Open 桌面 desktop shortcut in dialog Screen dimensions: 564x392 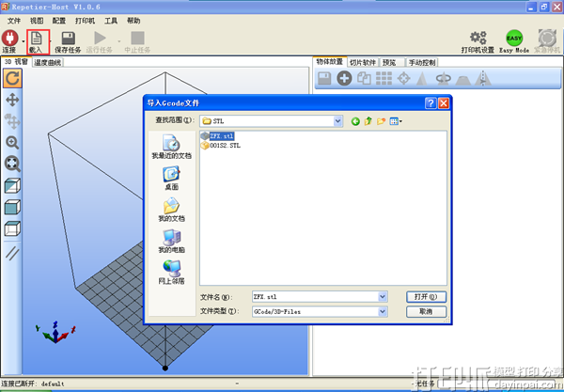point(172,178)
